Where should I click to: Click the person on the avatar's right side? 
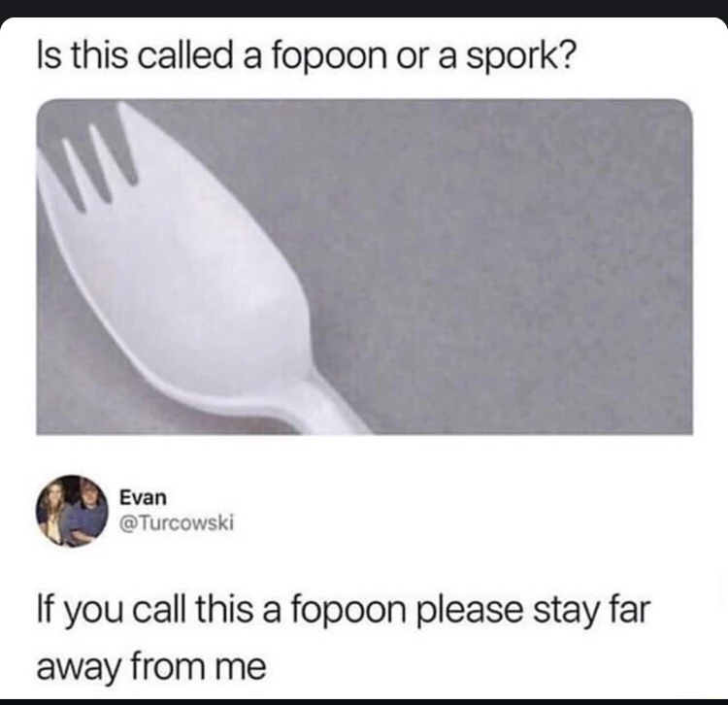coord(88,511)
